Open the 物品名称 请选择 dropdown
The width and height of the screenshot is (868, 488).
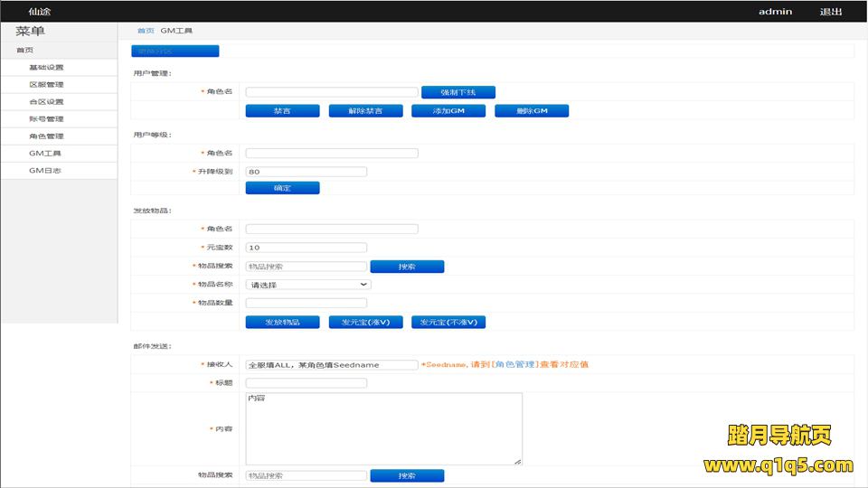click(x=308, y=285)
